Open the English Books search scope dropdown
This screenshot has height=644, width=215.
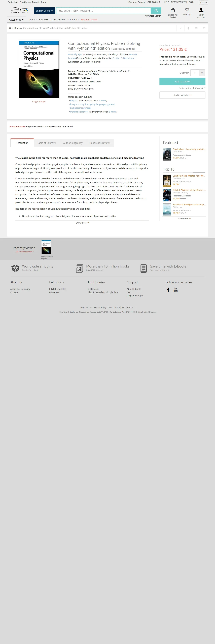44,11
